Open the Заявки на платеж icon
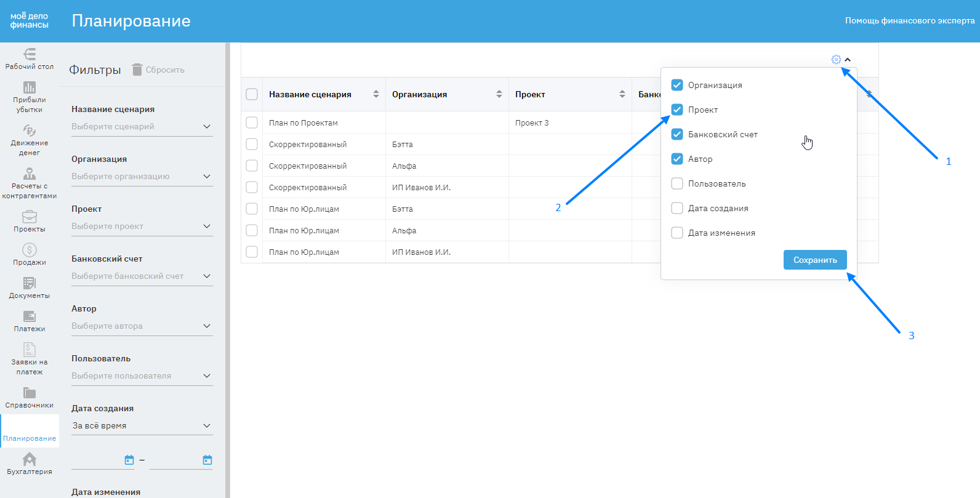This screenshot has width=980, height=498. pos(30,350)
